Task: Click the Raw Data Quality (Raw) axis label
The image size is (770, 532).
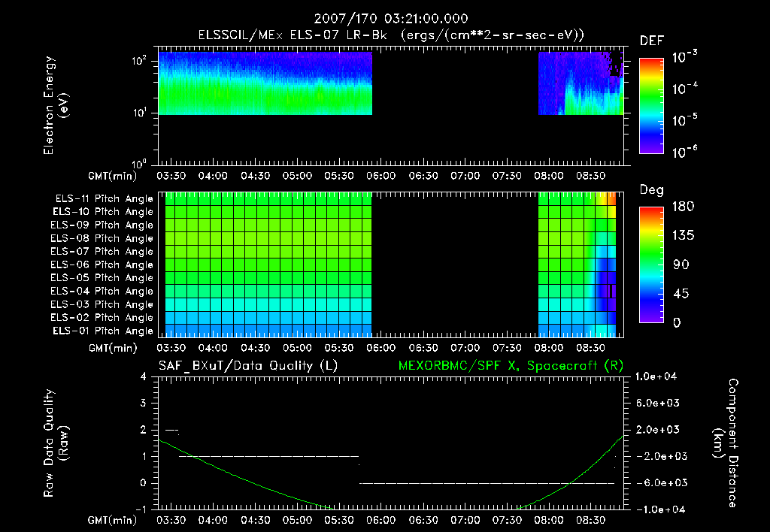Action: click(56, 443)
